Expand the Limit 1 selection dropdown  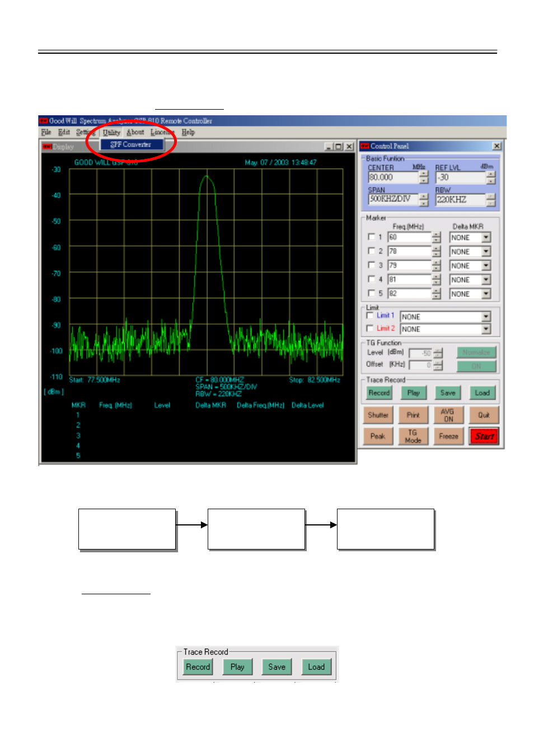(486, 316)
